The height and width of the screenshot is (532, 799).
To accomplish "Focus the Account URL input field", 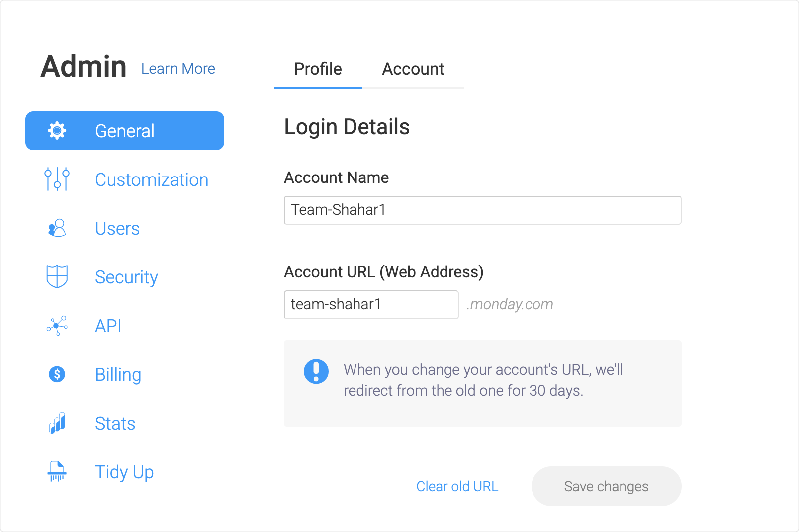I will [x=371, y=305].
